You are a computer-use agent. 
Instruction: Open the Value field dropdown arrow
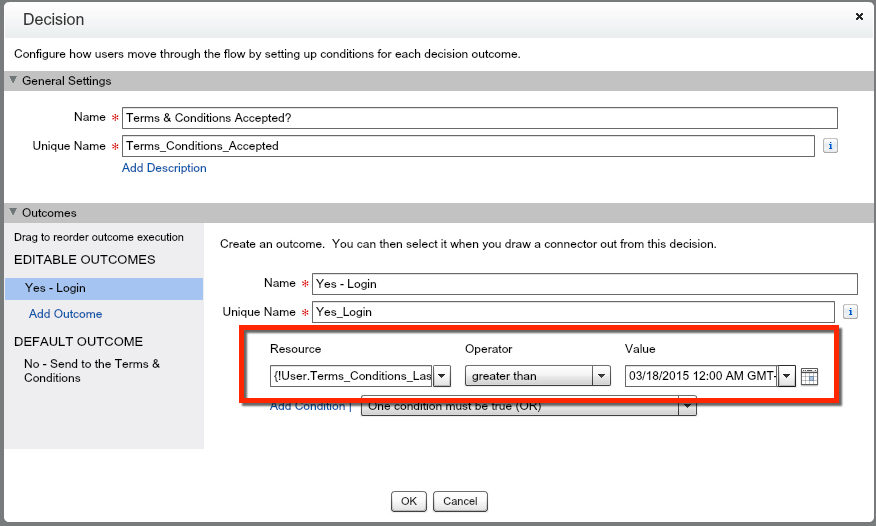787,376
